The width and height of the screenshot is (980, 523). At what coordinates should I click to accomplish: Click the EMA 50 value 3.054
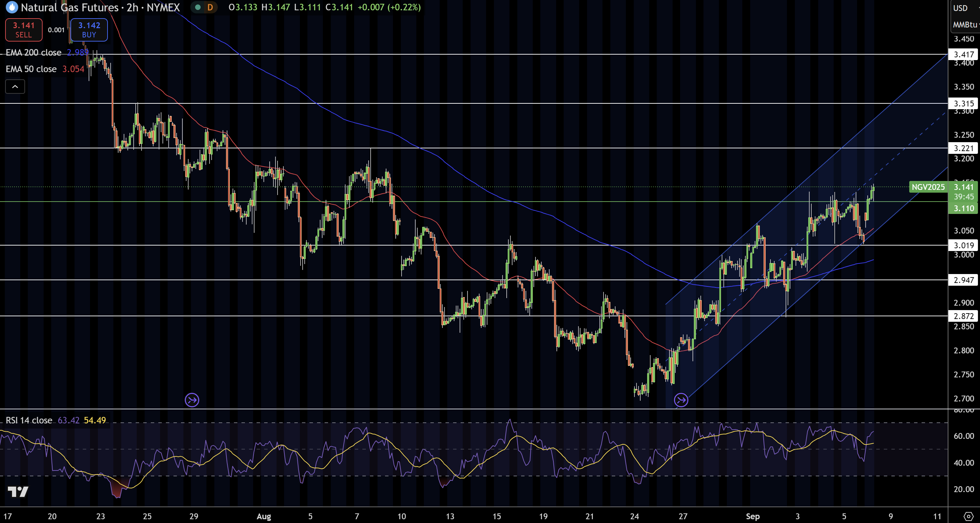click(x=73, y=69)
